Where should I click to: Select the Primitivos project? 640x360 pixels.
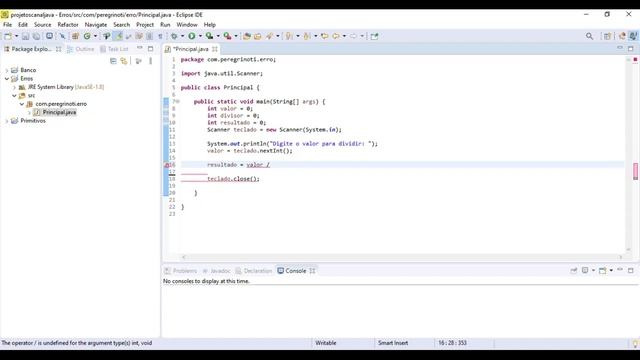[29, 121]
